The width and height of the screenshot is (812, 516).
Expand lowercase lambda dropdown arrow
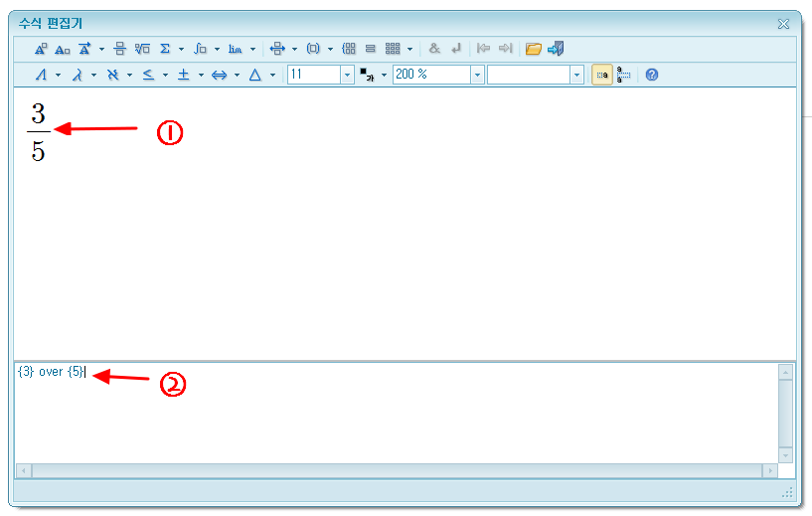93,76
